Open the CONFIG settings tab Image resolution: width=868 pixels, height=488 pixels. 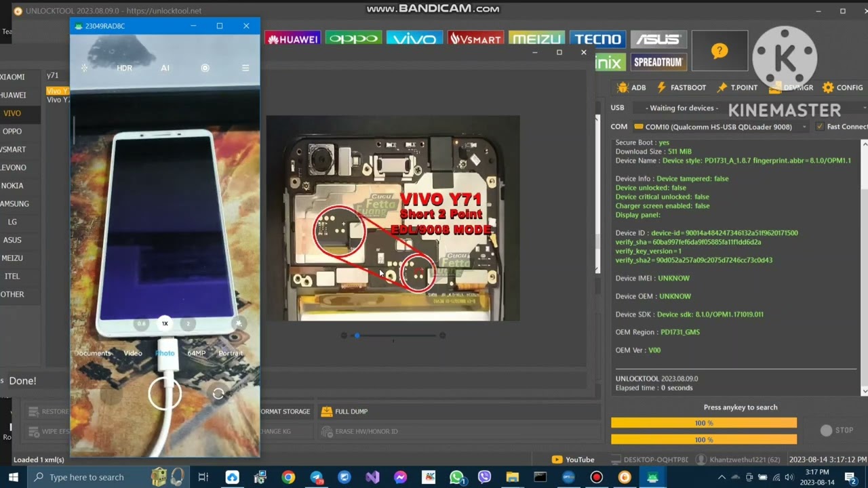click(842, 87)
